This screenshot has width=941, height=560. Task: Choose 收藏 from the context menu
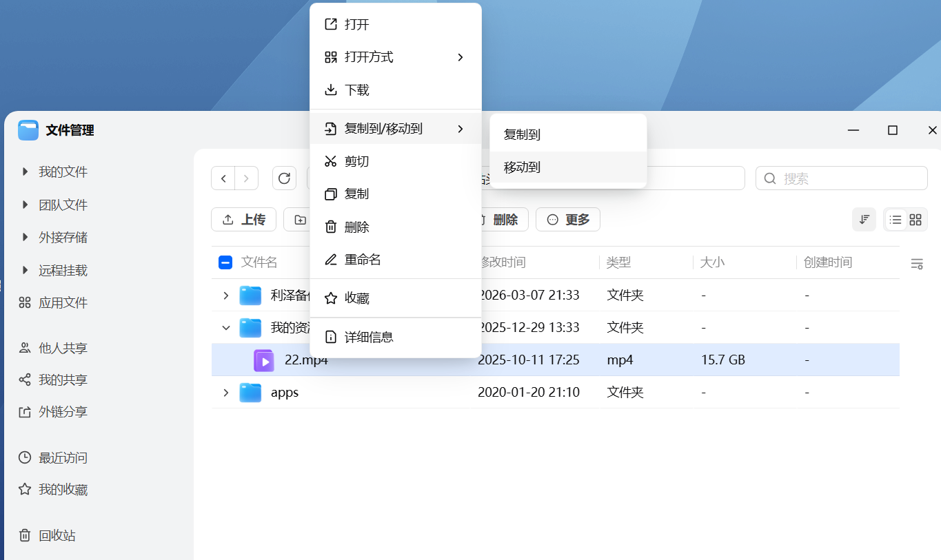pyautogui.click(x=396, y=298)
